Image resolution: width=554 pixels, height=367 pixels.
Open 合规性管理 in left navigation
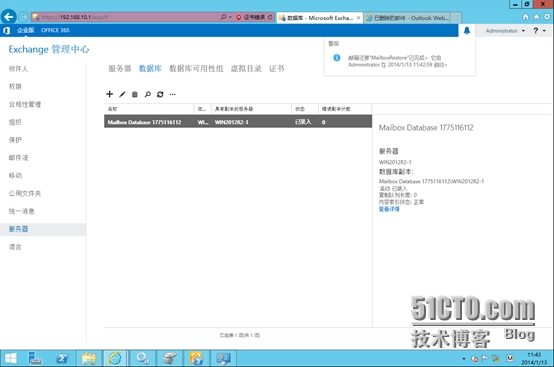25,104
